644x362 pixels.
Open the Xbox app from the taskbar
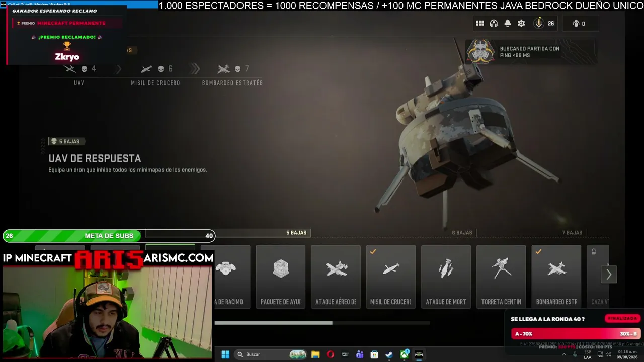click(x=405, y=354)
